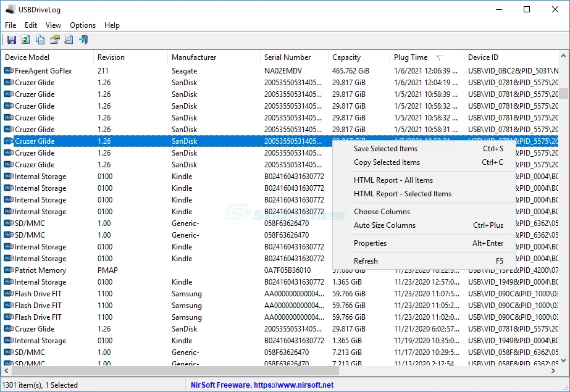Click the horizontal scrollbar thumb

(x=175, y=370)
